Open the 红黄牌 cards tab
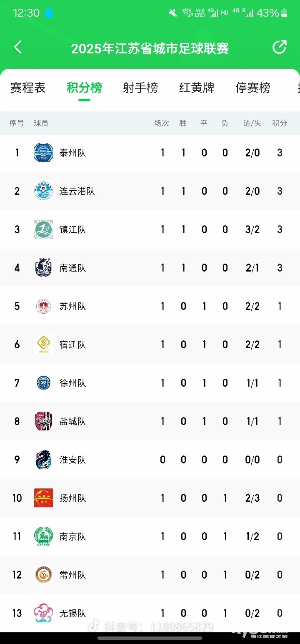300x644 pixels. point(197,88)
